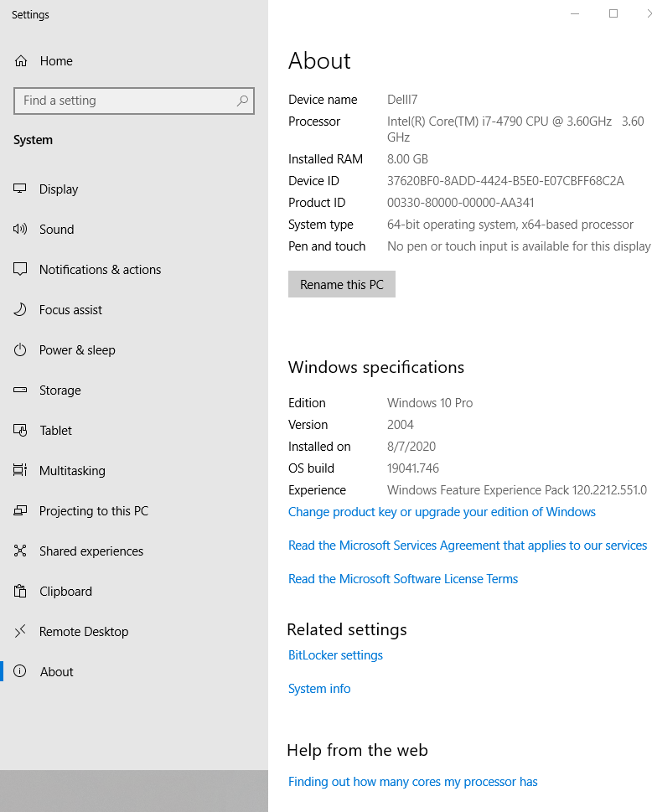This screenshot has width=652, height=812.
Task: Go to Projecting to this PC
Action: point(93,511)
